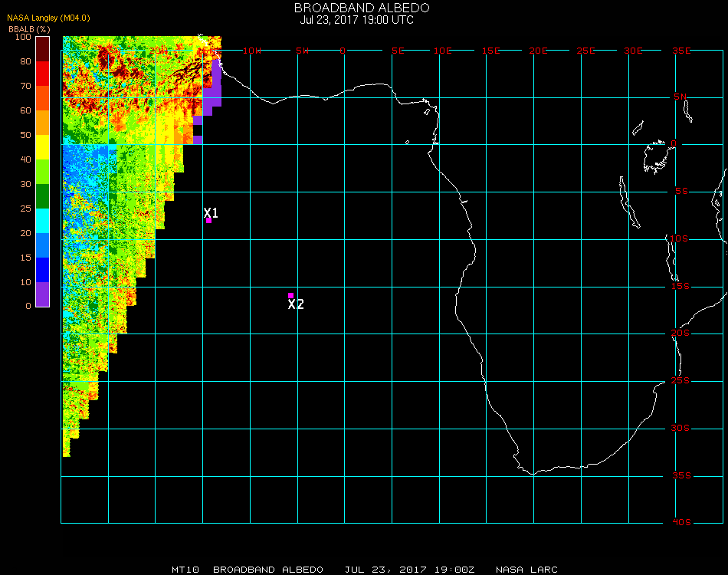Click the '5N' latitude label
This screenshot has width=728, height=575.
coord(680,97)
